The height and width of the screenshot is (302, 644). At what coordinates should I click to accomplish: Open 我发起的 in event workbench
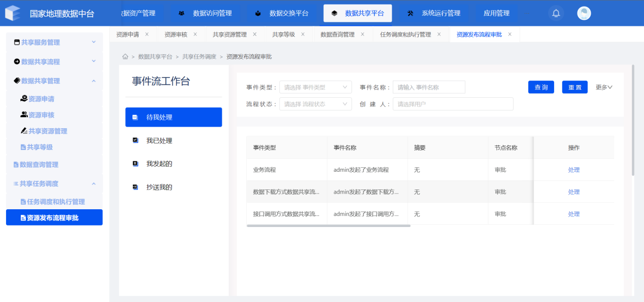[159, 164]
